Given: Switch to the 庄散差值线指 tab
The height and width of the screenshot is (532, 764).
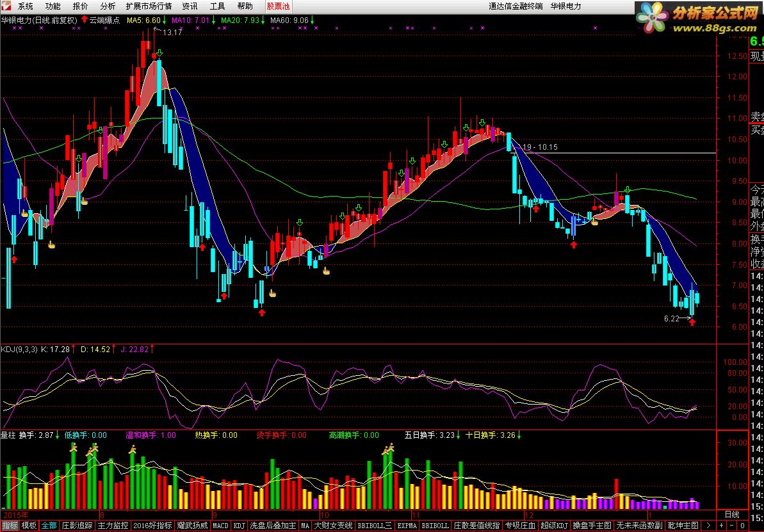Looking at the screenshot, I should click(x=476, y=526).
